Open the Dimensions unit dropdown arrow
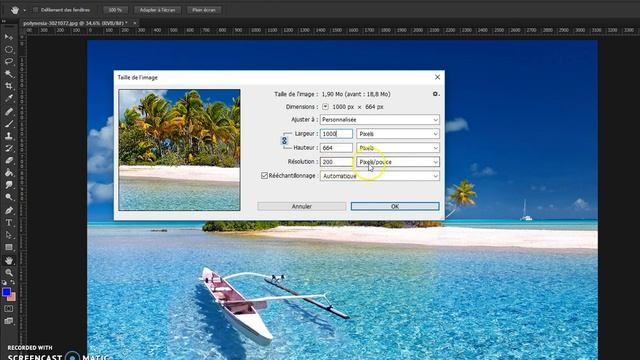The height and width of the screenshot is (360, 640). pyautogui.click(x=325, y=107)
